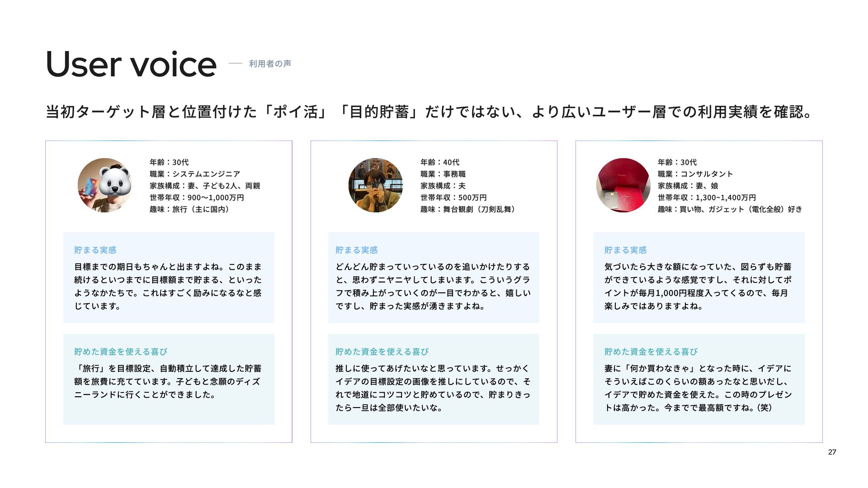
Task: Click the '世帯年収：500万円' income line
Action: [453, 197]
